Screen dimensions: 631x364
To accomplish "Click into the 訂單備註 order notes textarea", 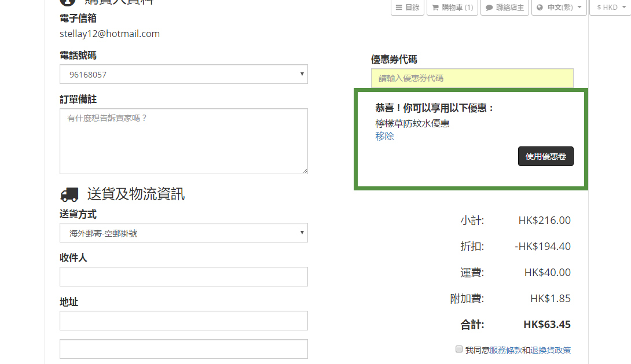I will (184, 141).
